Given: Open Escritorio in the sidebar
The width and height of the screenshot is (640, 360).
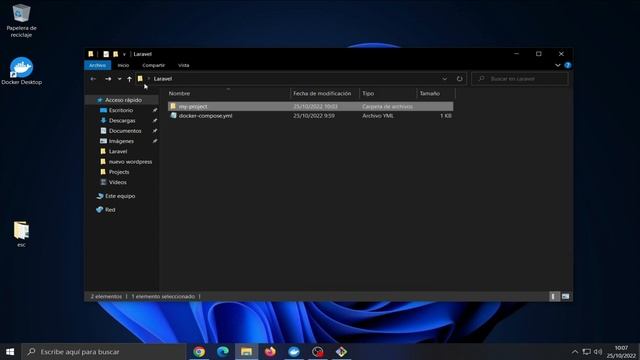Looking at the screenshot, I should click(x=121, y=110).
